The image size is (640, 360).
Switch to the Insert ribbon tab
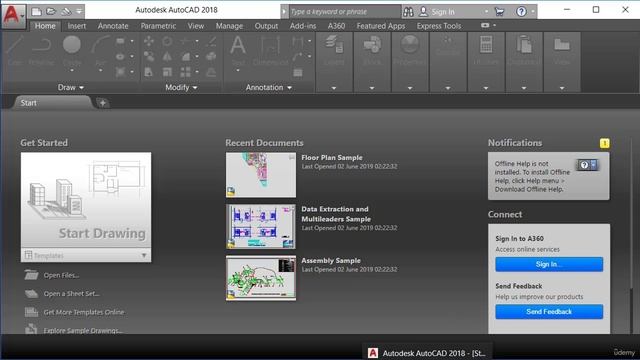(76, 26)
